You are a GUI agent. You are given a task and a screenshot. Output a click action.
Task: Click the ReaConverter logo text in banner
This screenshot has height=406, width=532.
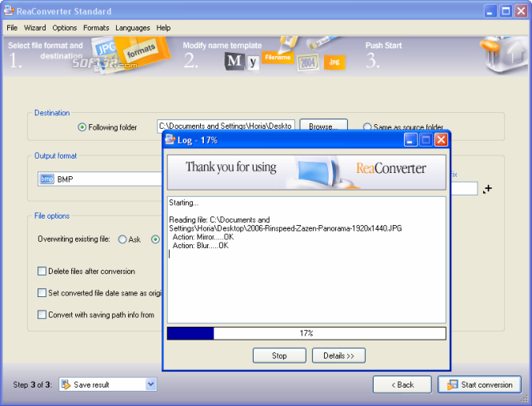(x=391, y=168)
